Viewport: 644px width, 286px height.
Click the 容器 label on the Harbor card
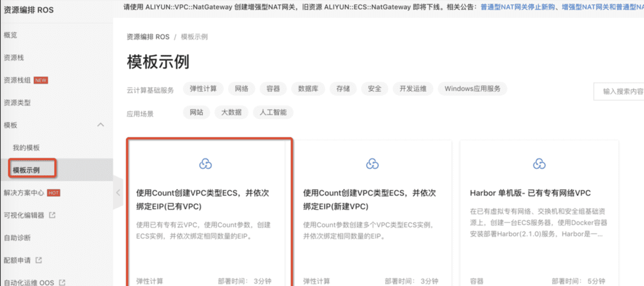(477, 281)
